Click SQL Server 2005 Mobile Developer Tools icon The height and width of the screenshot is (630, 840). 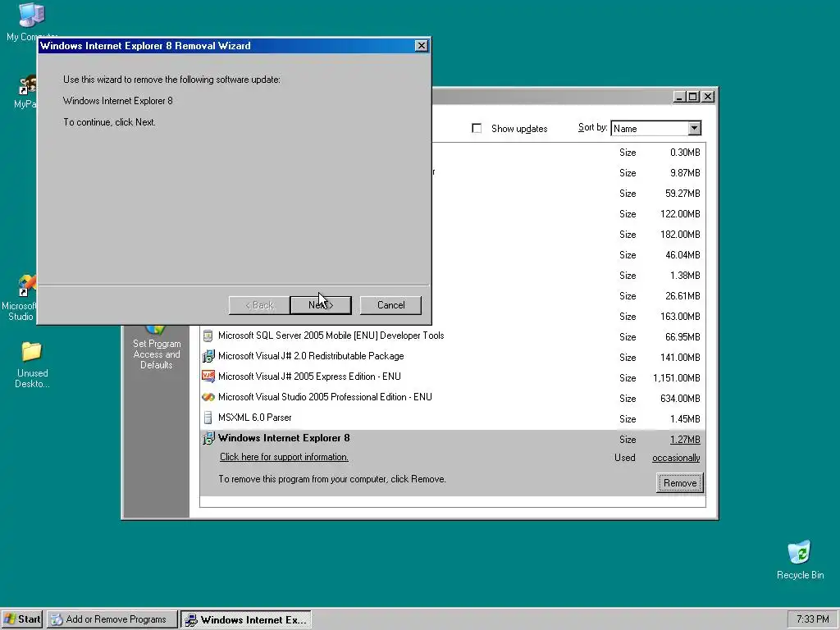[208, 336]
